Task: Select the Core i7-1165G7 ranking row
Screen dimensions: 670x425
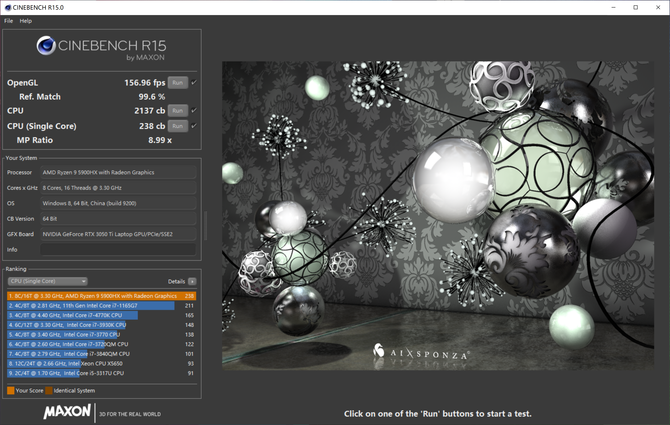Action: pyautogui.click(x=102, y=305)
